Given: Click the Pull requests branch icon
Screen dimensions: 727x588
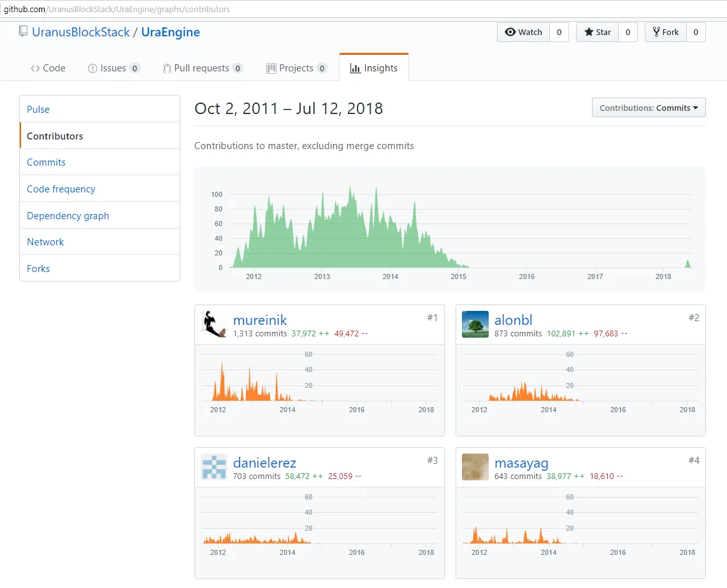Looking at the screenshot, I should [x=167, y=68].
